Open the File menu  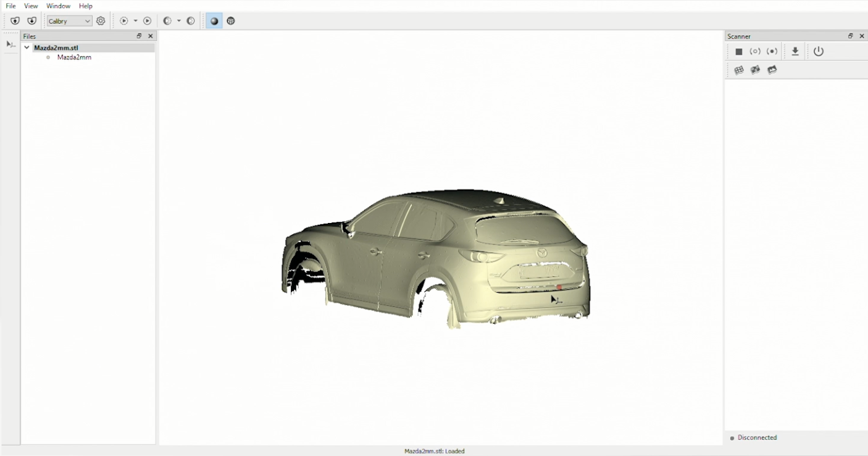click(x=10, y=6)
